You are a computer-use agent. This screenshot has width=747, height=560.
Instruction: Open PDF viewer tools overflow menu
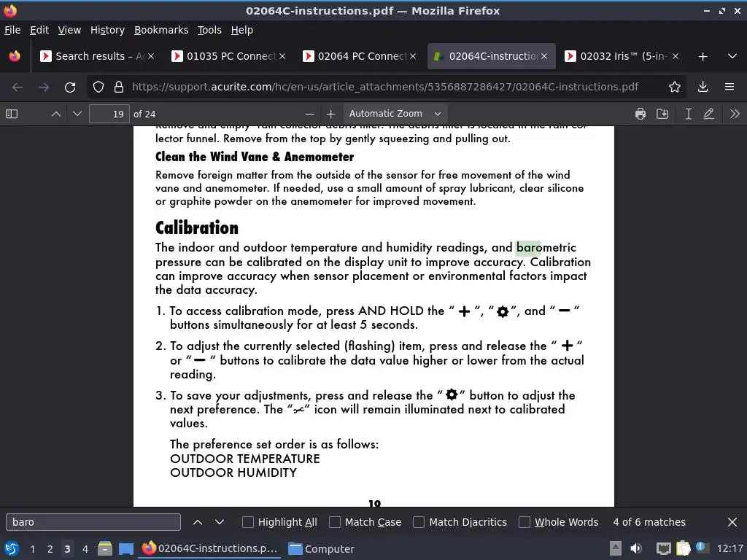(735, 114)
